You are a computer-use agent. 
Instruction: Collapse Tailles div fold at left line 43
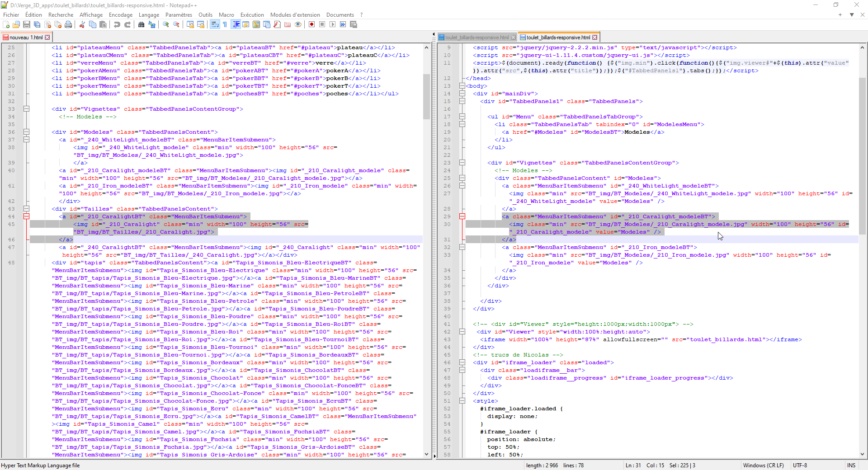(26, 209)
